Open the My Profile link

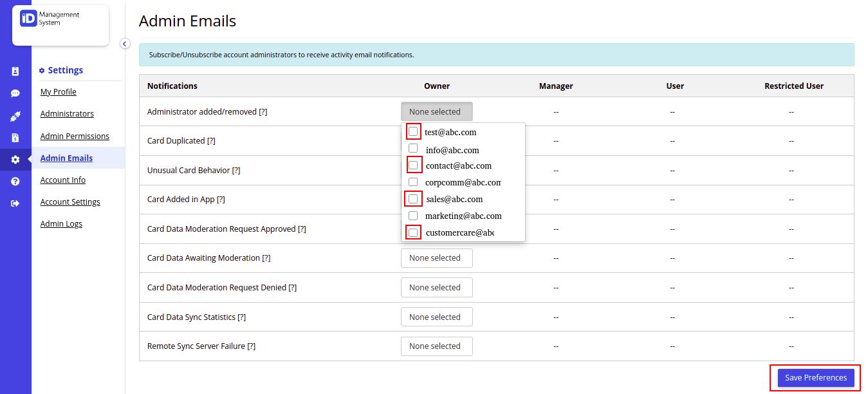click(58, 91)
